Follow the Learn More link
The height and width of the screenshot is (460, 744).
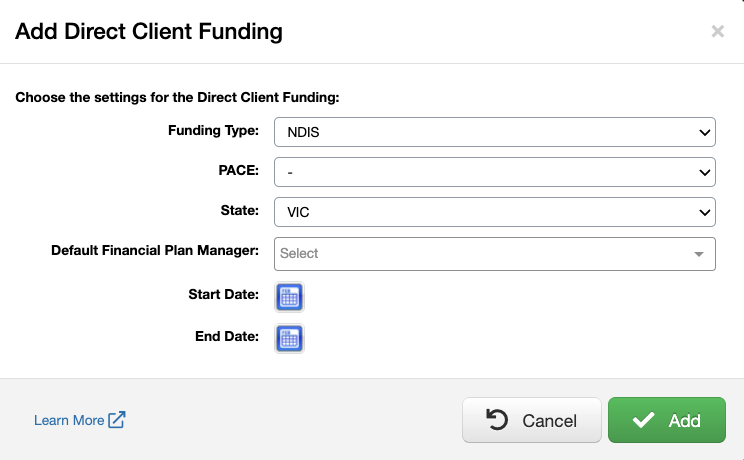[69, 420]
